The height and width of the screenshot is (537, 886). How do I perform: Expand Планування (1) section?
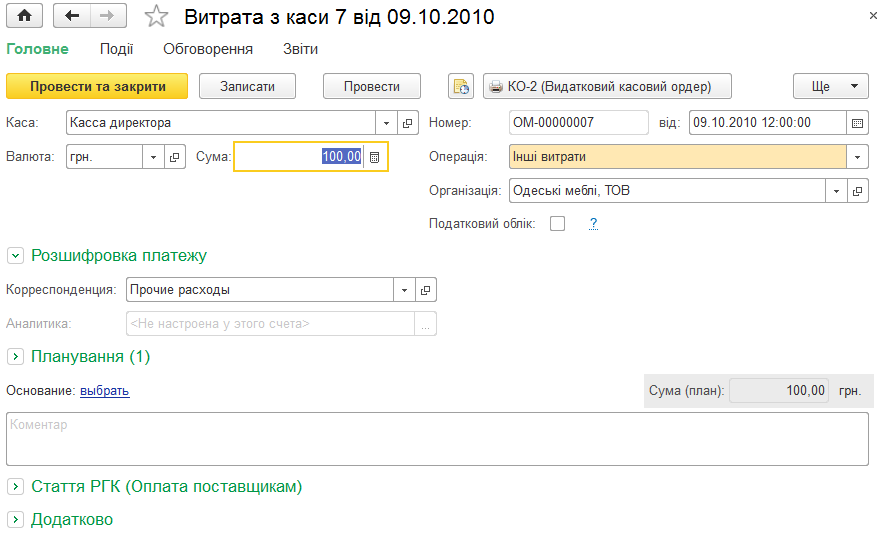[15, 357]
